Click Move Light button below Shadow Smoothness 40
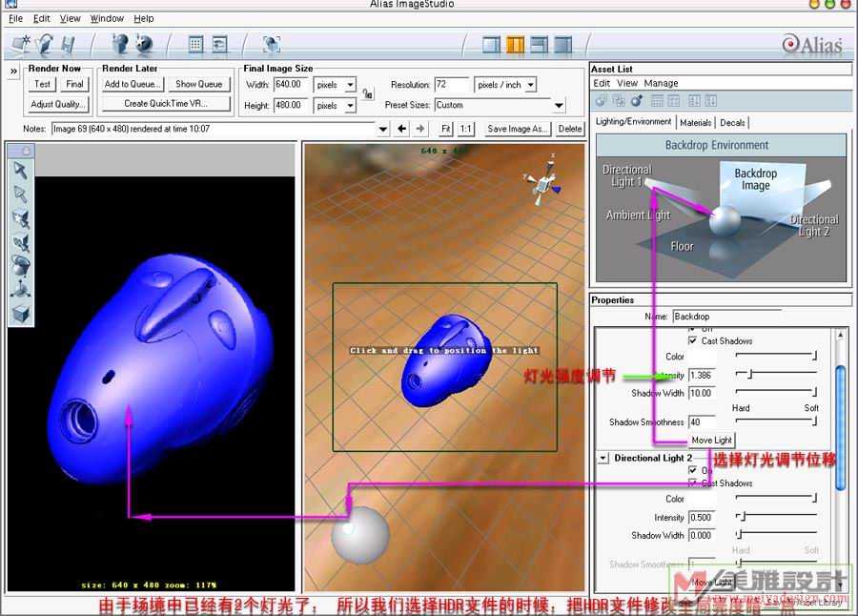Screen dimensions: 858x616 coord(712,441)
